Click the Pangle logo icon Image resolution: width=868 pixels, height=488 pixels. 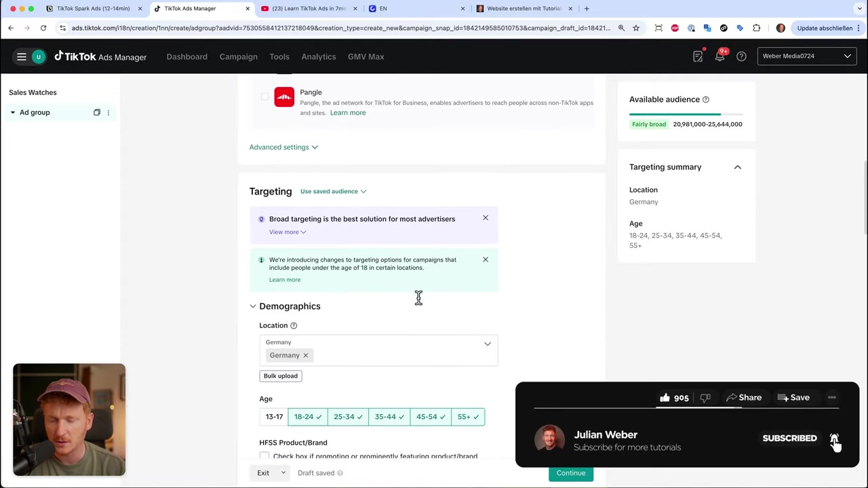(x=284, y=97)
